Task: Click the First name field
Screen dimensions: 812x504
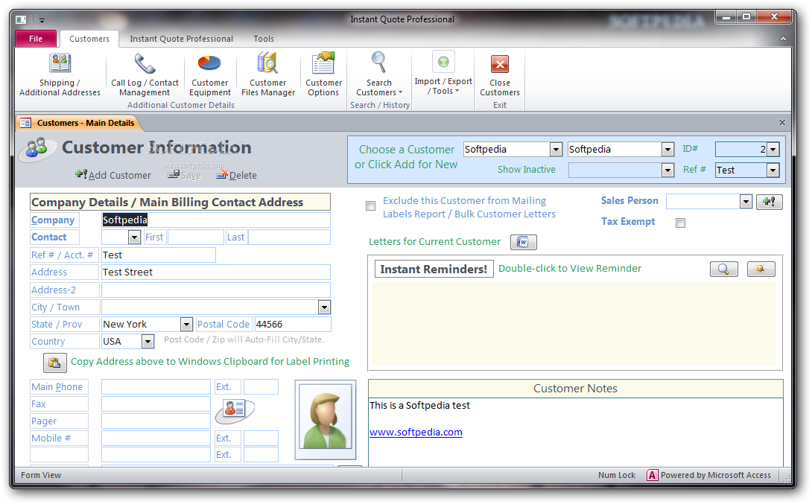Action: coord(196,237)
